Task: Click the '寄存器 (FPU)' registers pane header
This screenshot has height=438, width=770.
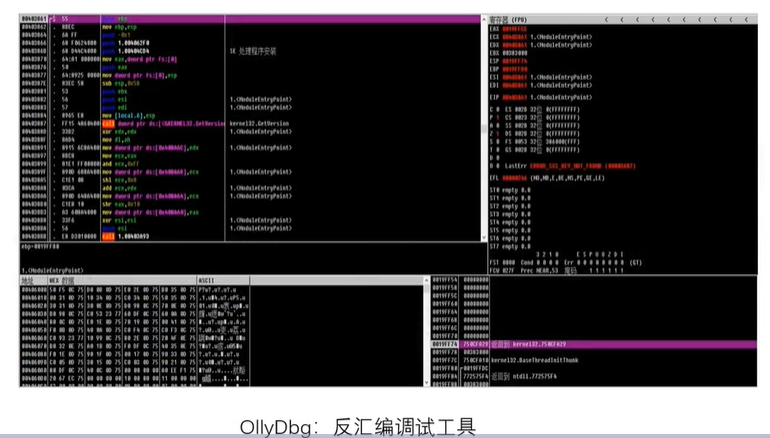Action: coord(508,20)
